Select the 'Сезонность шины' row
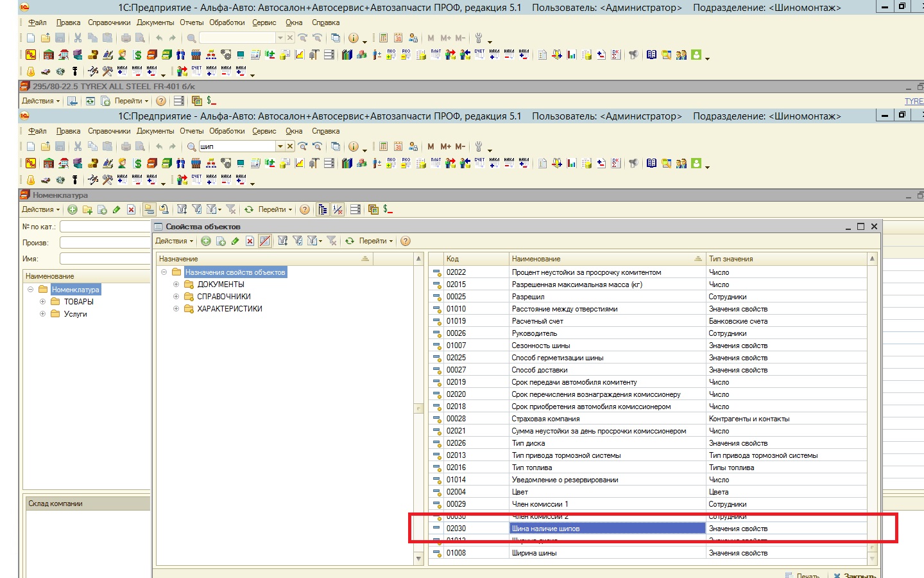 [x=648, y=346]
